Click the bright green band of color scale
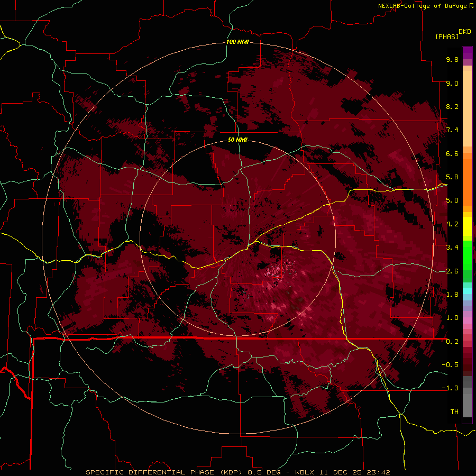 point(467,255)
